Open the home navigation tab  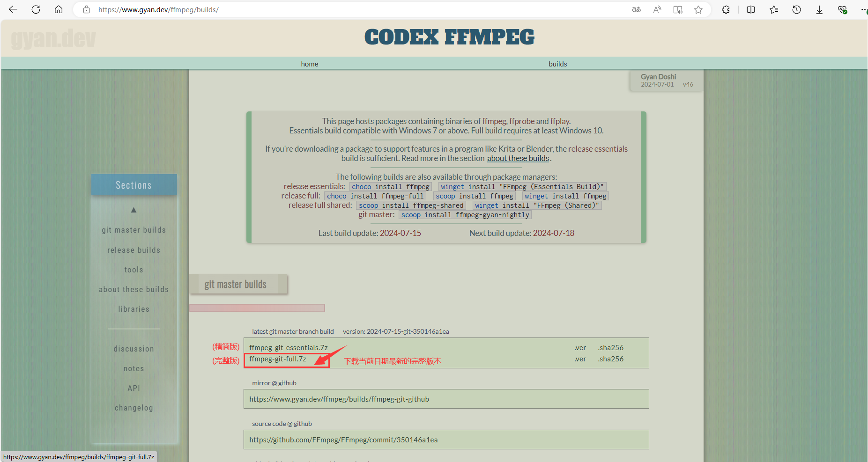click(x=310, y=64)
